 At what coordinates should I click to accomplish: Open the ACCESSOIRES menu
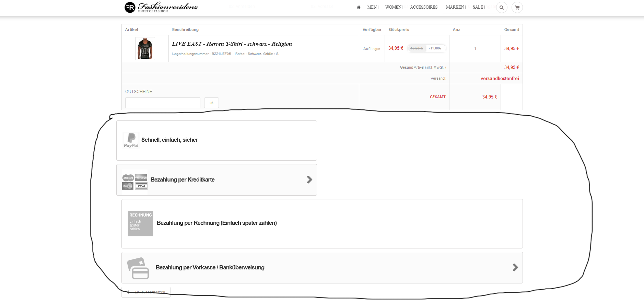point(424,7)
